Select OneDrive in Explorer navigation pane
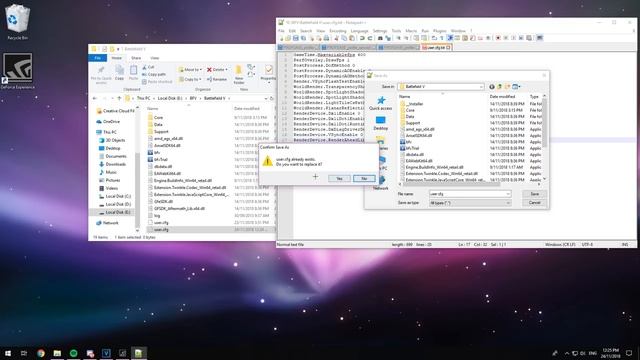The image size is (640, 360). pyautogui.click(x=108, y=122)
